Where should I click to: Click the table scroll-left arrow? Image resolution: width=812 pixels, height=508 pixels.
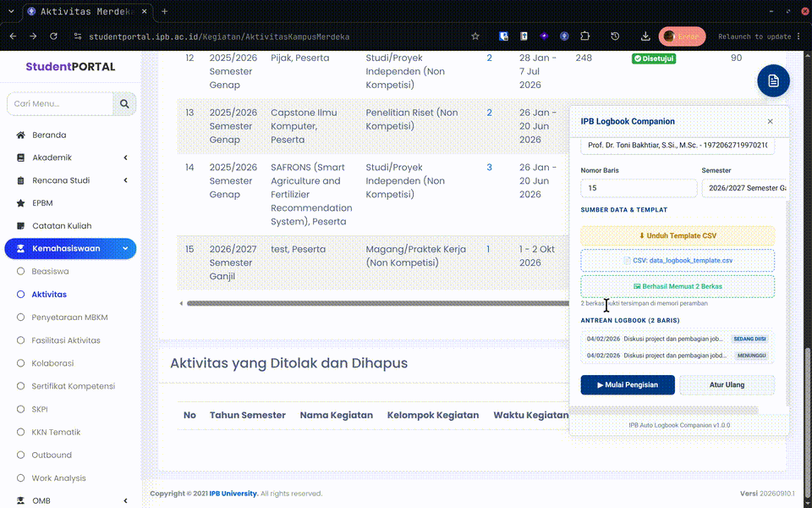point(181,303)
